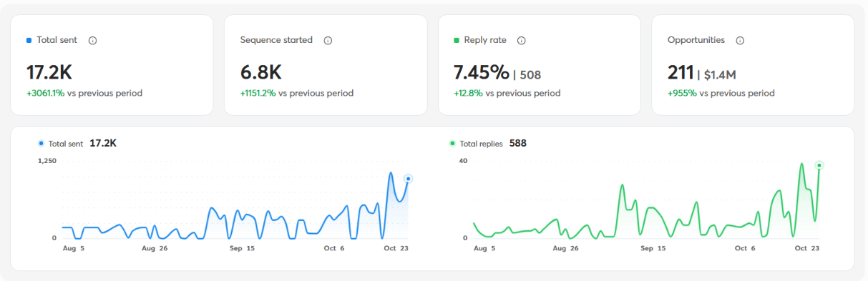This screenshot has height=281, width=868.
Task: Click the green Total replies legend dot
Action: (x=452, y=144)
